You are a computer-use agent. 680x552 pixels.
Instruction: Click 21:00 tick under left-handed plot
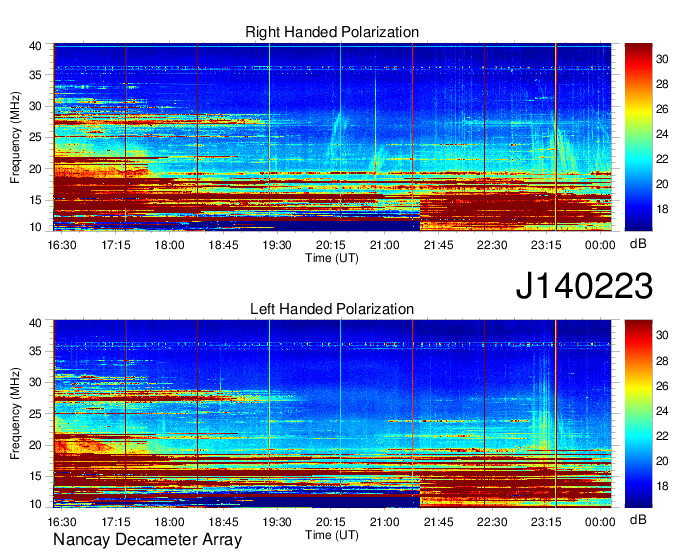385,522
